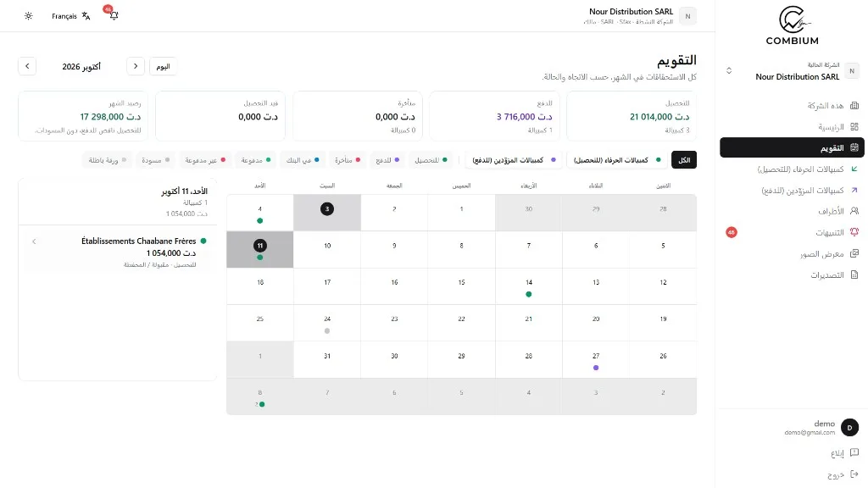This screenshot has height=488, width=868.
Task: Select the purple كمبيالات المزوّدين filter chip
Action: (x=513, y=160)
